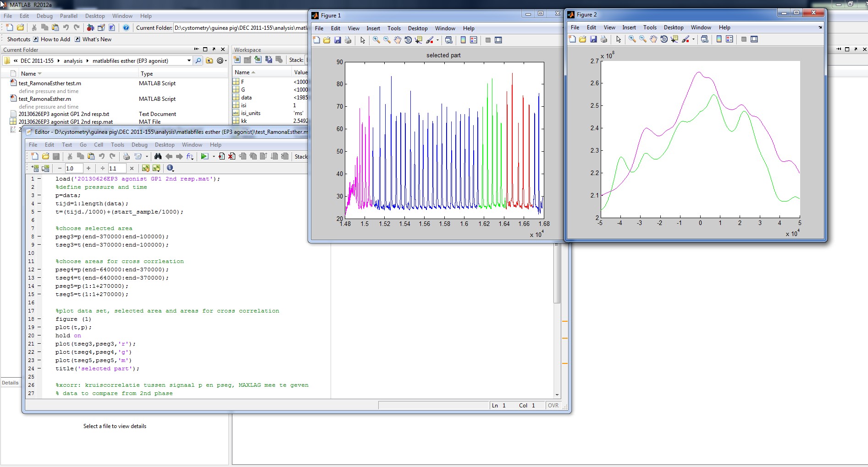Screen dimensions: 868x467
Task: Open the Run button dropdown arrow in Editor
Action: (214, 157)
